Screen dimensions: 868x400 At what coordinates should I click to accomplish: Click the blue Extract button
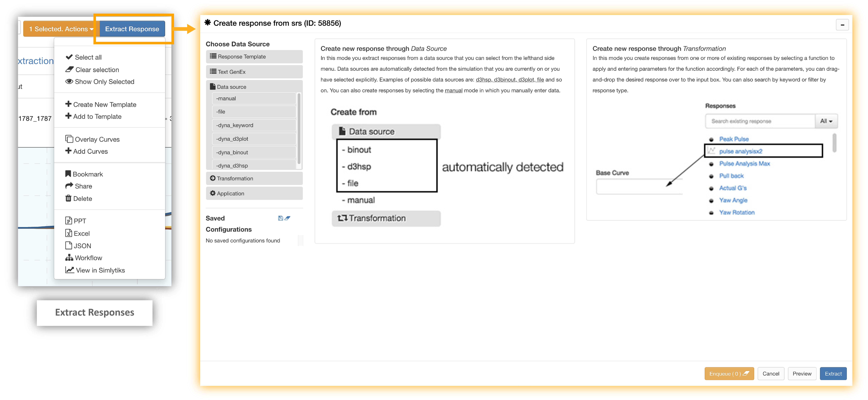[833, 374]
